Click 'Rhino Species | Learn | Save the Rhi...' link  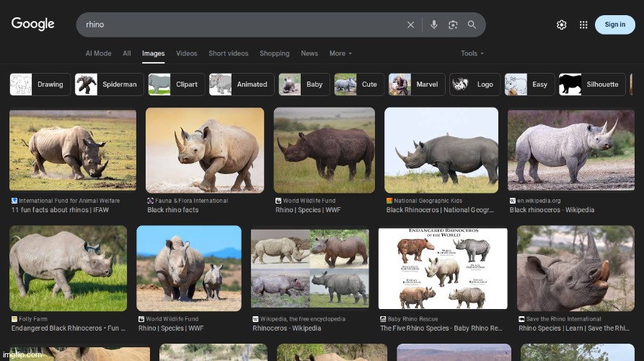(x=574, y=328)
